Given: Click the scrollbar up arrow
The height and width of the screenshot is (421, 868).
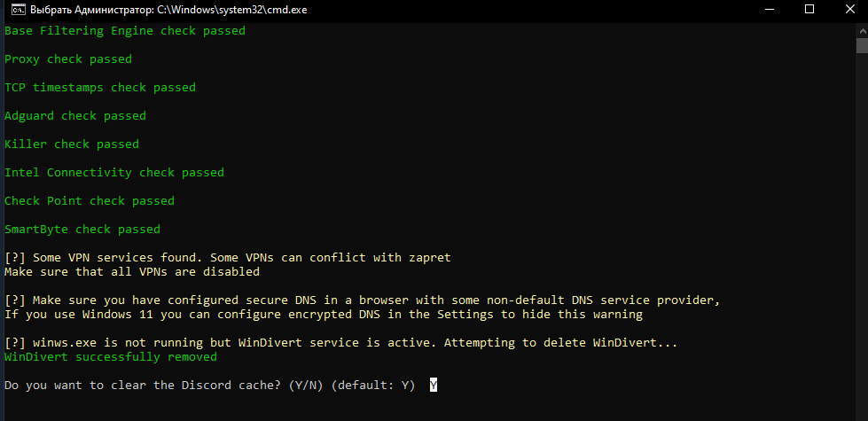Looking at the screenshot, I should point(862,28).
